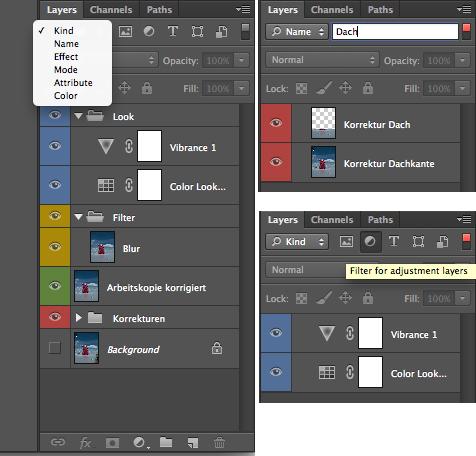Add layer mask from bottom bar
The height and width of the screenshot is (456, 476).
(112, 443)
